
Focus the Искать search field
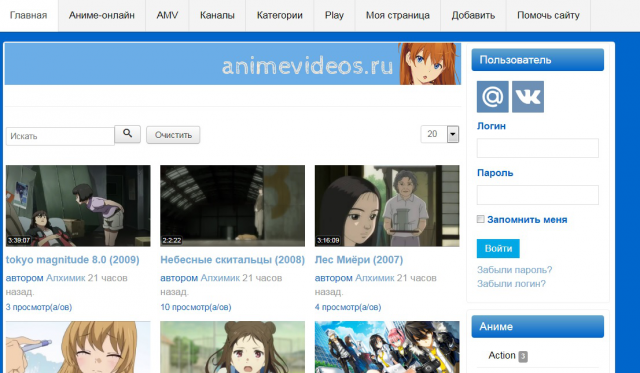tap(60, 136)
